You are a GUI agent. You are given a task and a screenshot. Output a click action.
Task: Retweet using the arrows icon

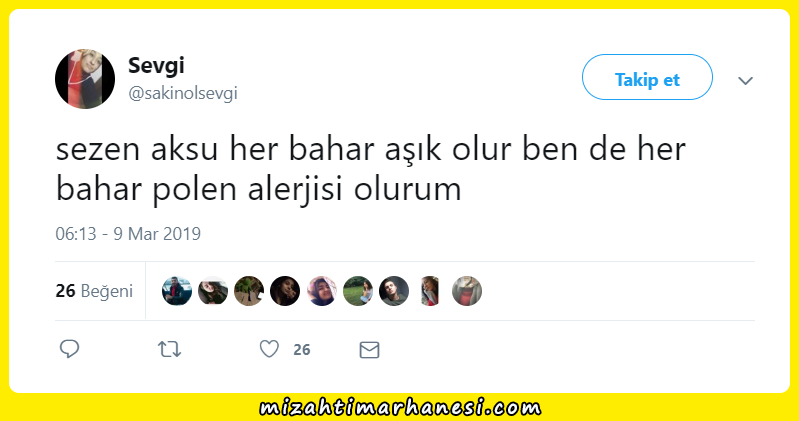(169, 349)
